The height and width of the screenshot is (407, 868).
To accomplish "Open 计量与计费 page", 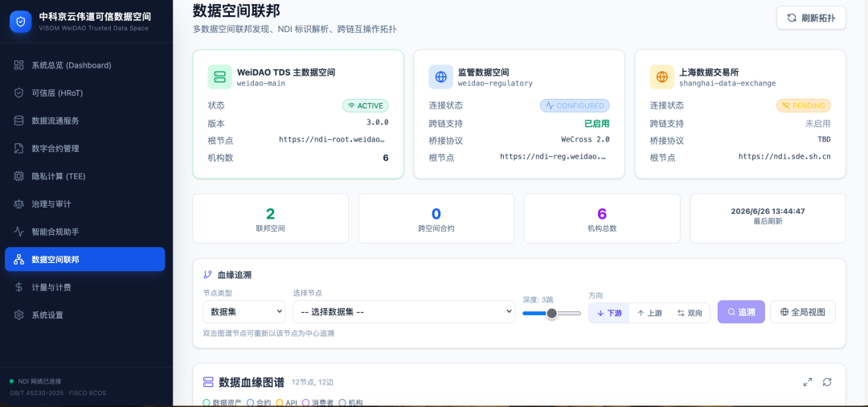I will pos(84,287).
